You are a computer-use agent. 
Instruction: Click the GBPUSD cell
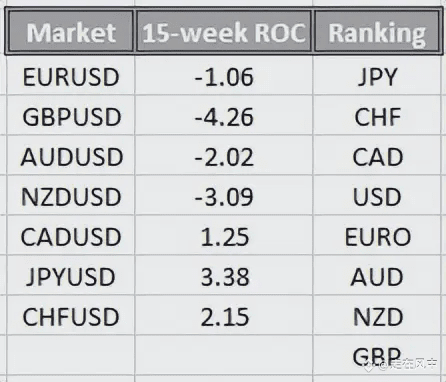pos(70,116)
